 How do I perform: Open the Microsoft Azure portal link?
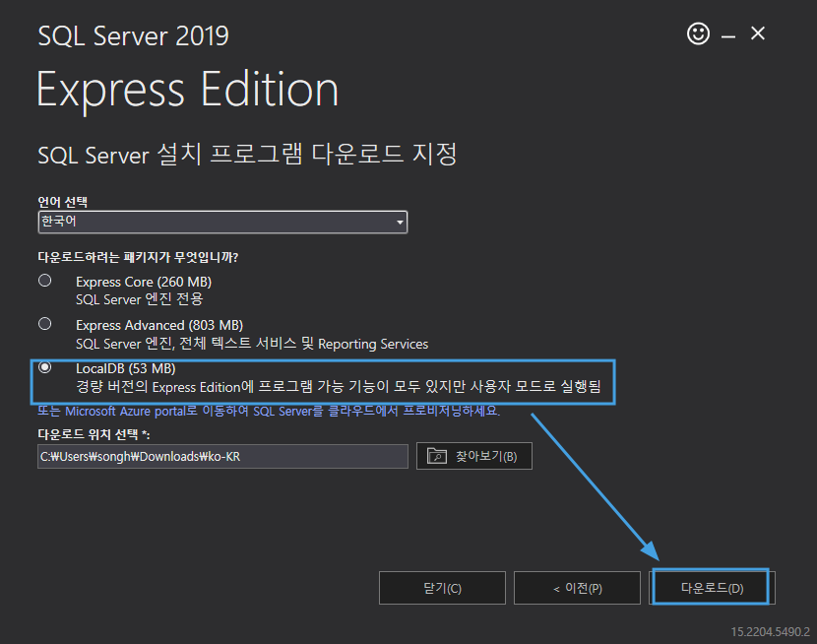click(x=269, y=411)
